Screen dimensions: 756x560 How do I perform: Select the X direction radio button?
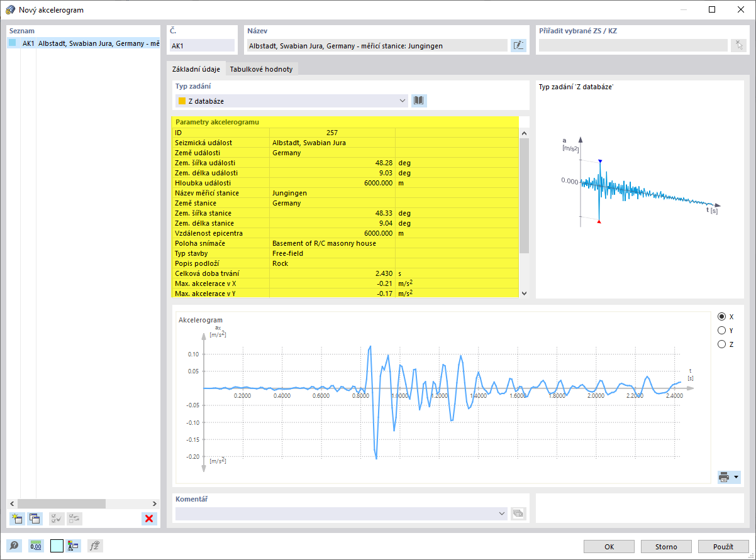point(721,317)
